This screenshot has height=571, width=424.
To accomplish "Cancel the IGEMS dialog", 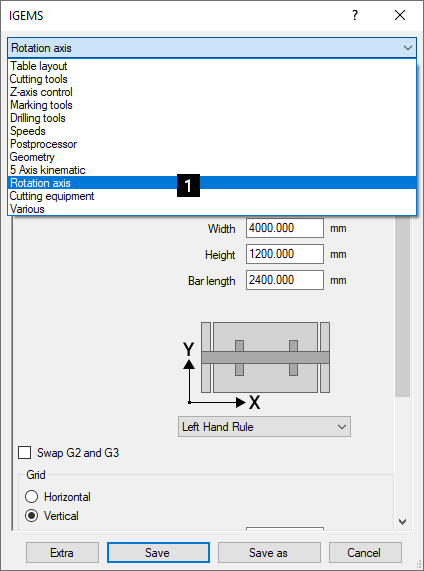I will tap(365, 552).
